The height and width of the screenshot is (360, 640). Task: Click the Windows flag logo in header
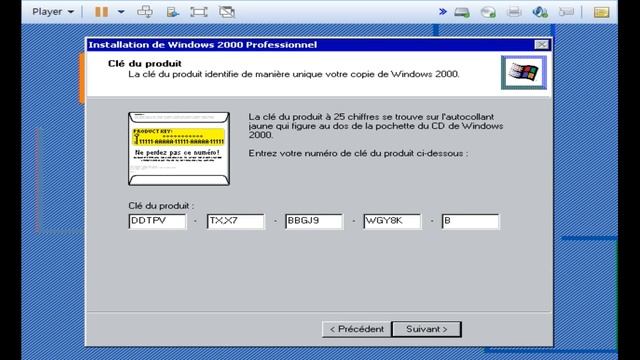[524, 73]
